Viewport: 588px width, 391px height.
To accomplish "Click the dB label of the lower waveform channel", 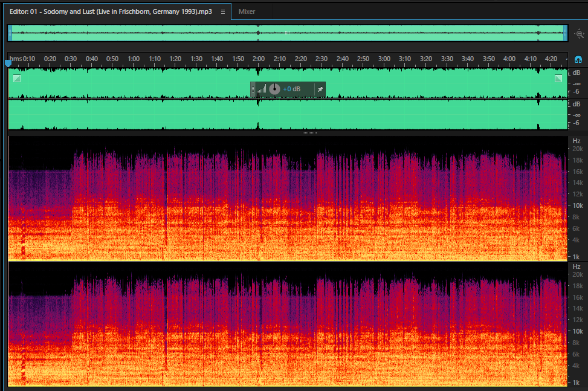I will tap(577, 104).
